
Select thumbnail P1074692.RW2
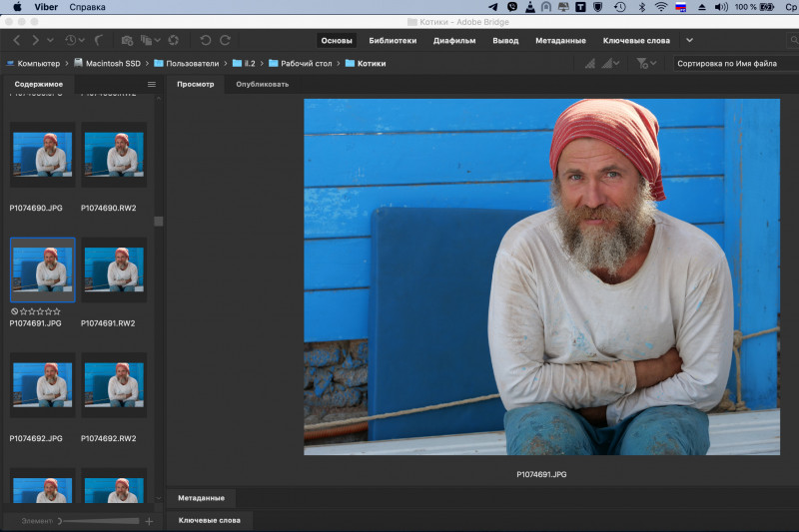point(114,385)
